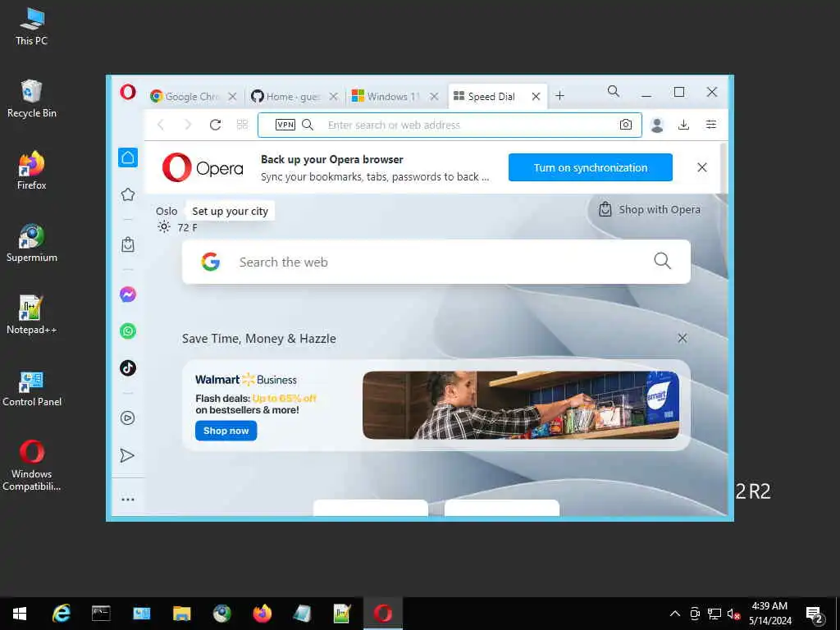Open Control Panel desktop shortcut
The image size is (840, 630).
point(32,387)
